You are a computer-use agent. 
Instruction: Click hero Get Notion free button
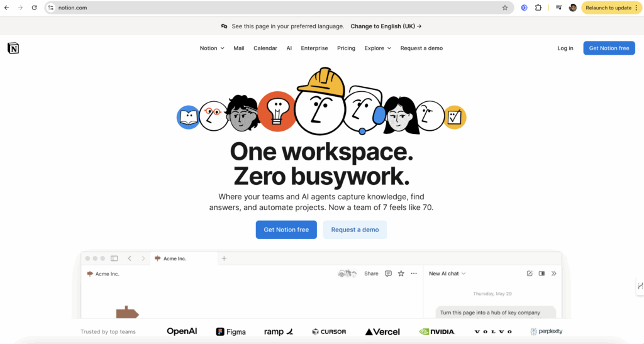click(x=286, y=230)
